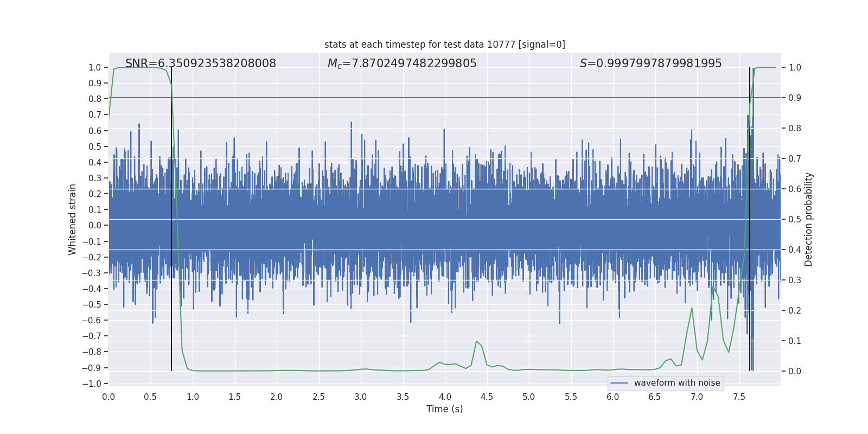
Task: Click the −1.0 tick on Whitened strain axis
Action: [94, 384]
